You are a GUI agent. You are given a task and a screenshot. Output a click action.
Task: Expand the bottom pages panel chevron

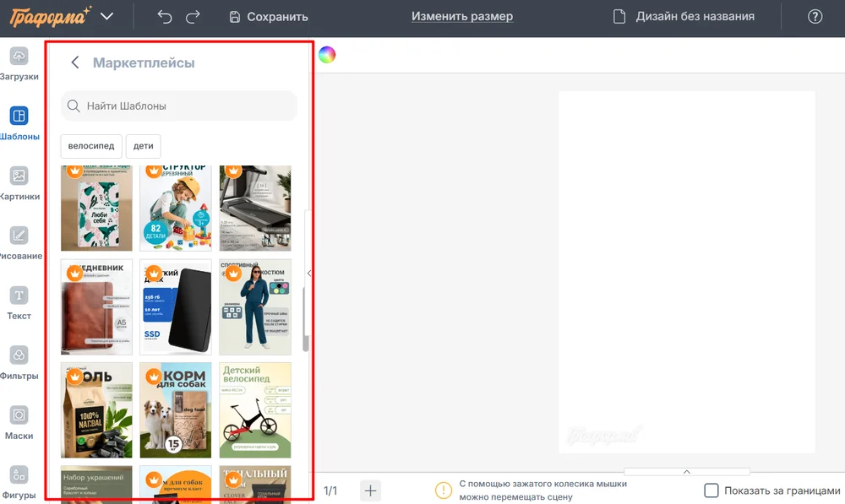click(x=686, y=472)
